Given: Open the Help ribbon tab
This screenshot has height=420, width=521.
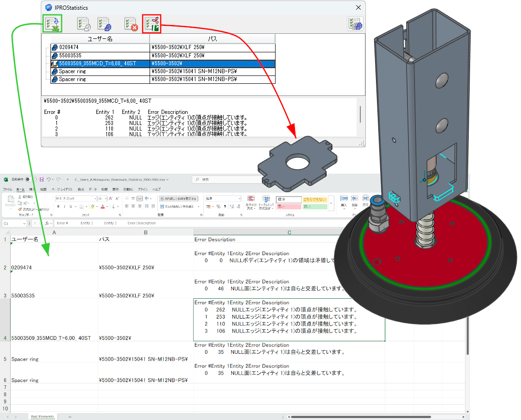Looking at the screenshot, I should click(x=156, y=189).
